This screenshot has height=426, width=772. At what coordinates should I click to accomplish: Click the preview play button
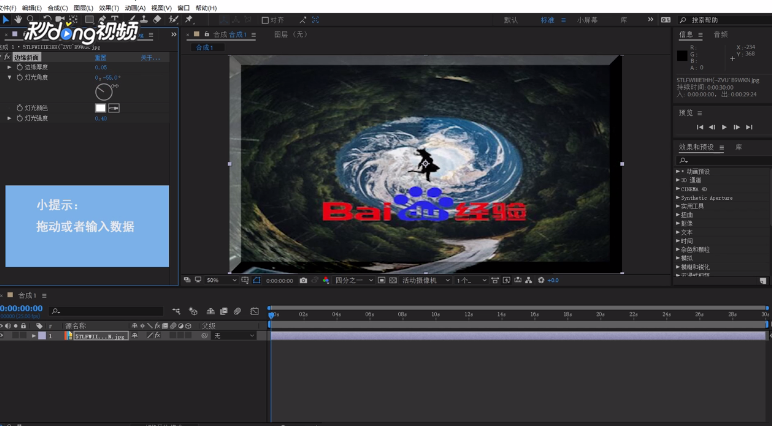(724, 127)
